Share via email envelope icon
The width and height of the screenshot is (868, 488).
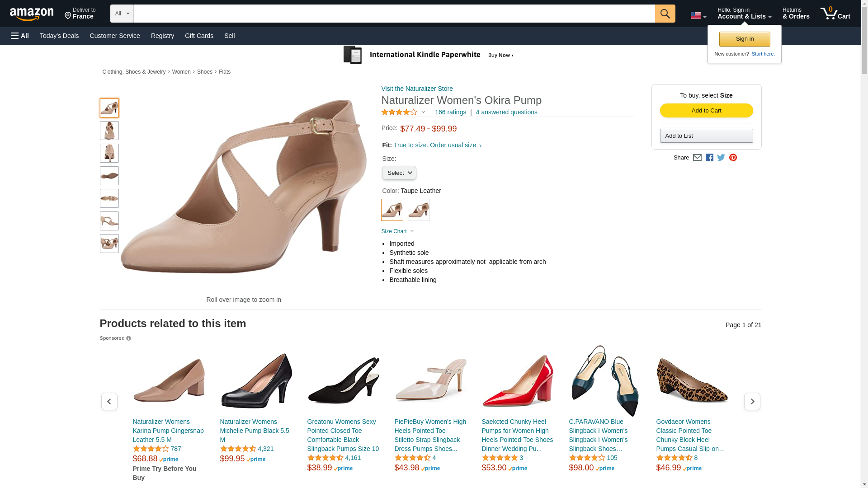click(697, 158)
